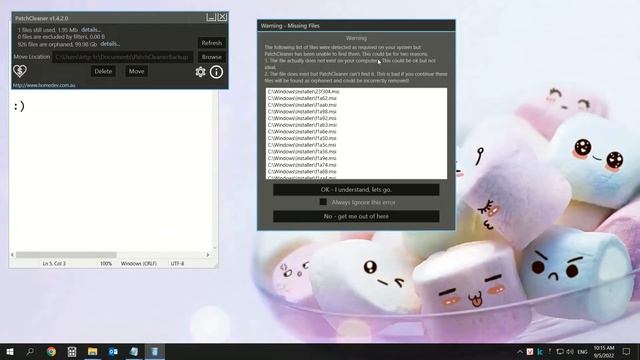Click OK - I understand, lets go
Screen dimensions: 640x360
pyautogui.click(x=356, y=189)
